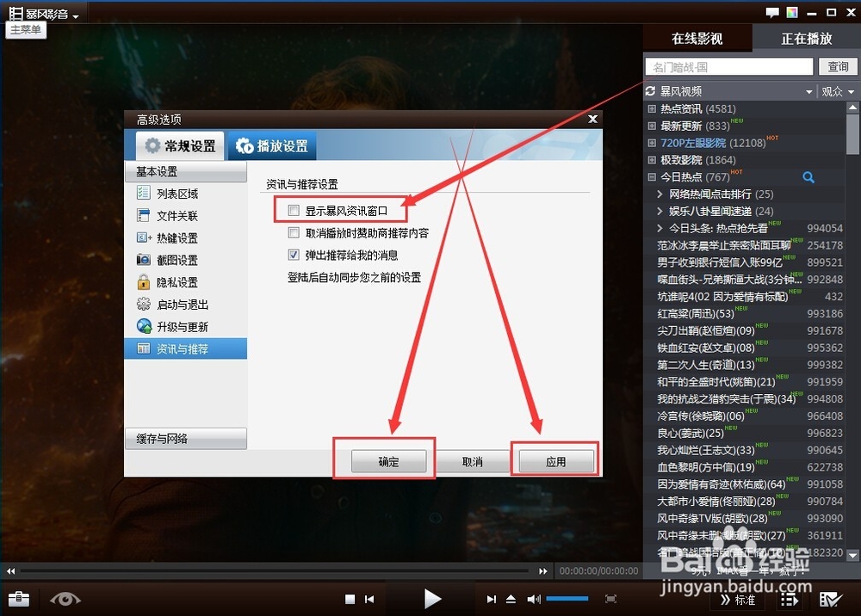Uncheck 弹出推荐给我的消息

(x=294, y=255)
